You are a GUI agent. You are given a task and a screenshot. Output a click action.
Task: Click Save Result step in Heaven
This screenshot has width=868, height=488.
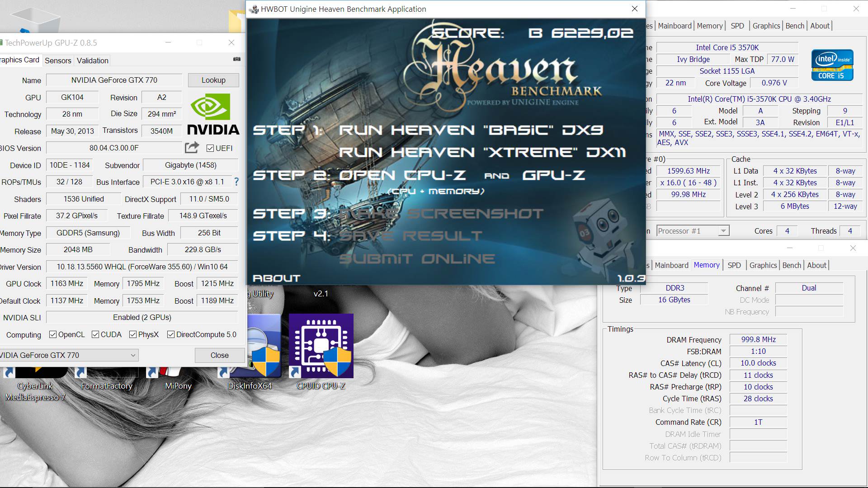(x=410, y=235)
